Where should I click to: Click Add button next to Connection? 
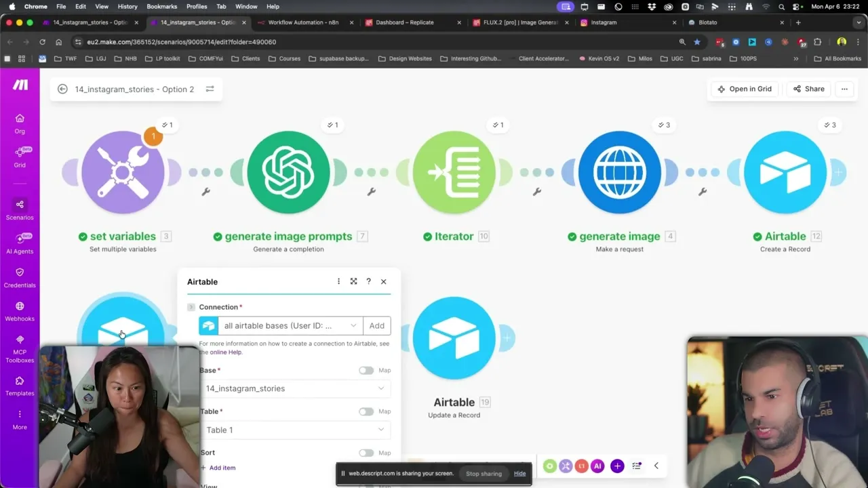(x=377, y=325)
